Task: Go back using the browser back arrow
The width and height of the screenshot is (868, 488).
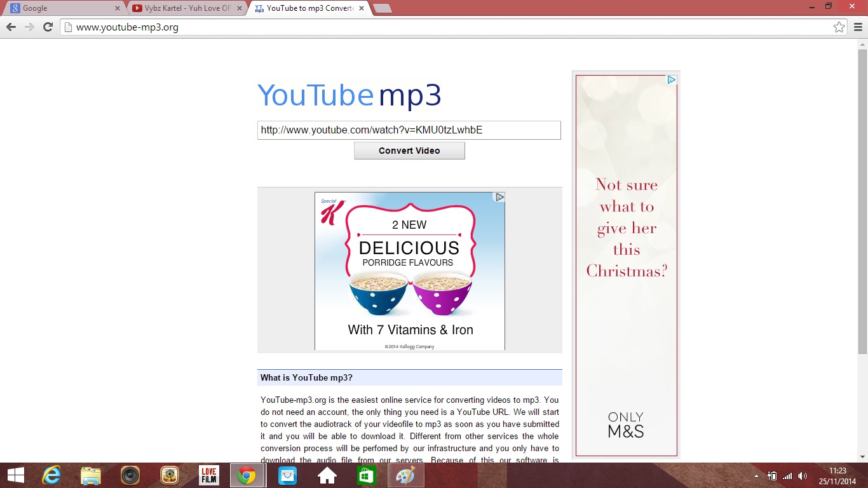Action: pos(11,27)
